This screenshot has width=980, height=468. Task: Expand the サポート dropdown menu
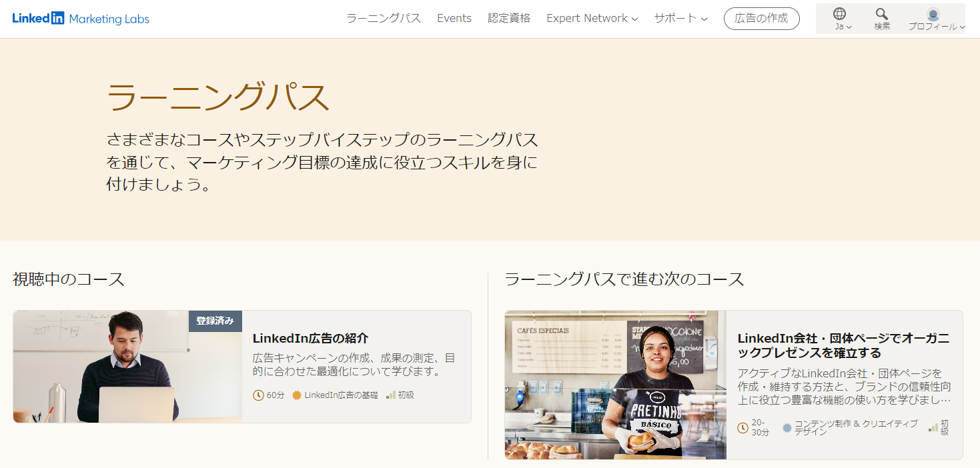coord(680,19)
